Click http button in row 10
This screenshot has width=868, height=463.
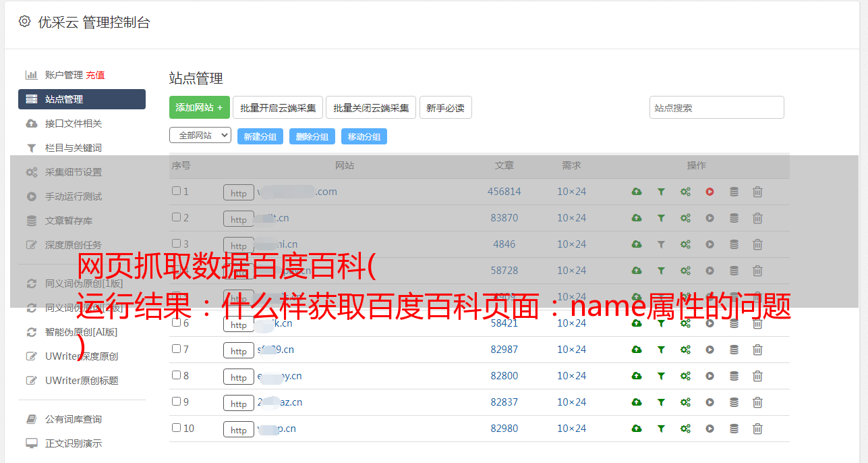pos(239,430)
